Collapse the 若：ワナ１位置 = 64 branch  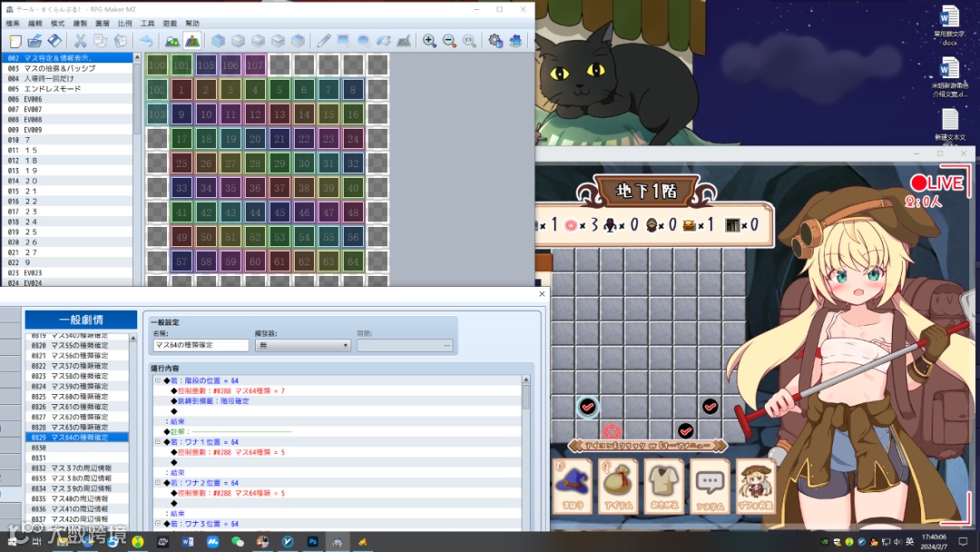click(158, 441)
